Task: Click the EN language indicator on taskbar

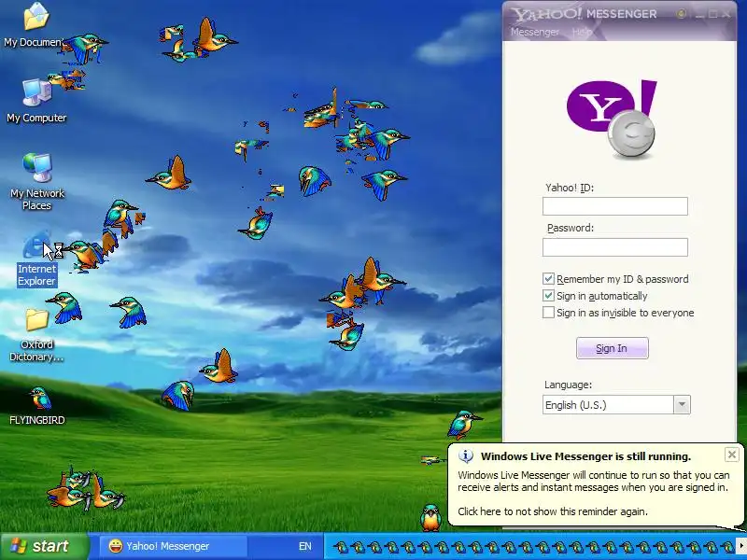Action: coord(305,546)
